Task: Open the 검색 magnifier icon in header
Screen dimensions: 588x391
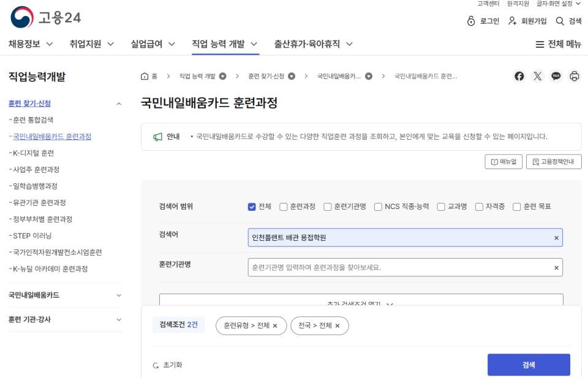Action: pos(560,21)
